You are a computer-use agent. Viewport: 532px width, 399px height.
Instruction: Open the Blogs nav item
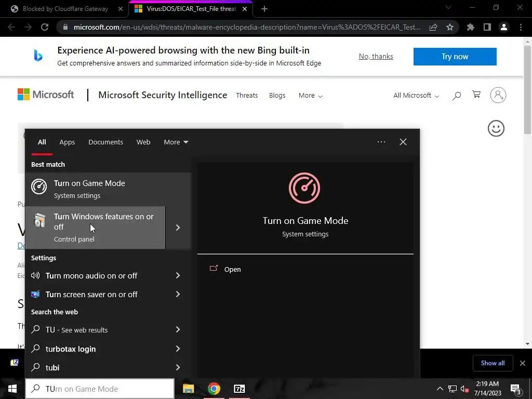pos(277,96)
